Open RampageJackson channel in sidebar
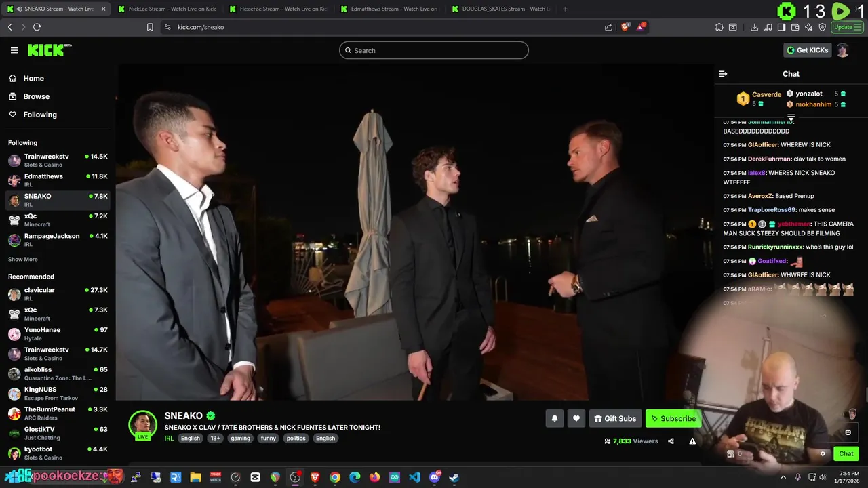The height and width of the screenshot is (488, 868). click(58, 240)
